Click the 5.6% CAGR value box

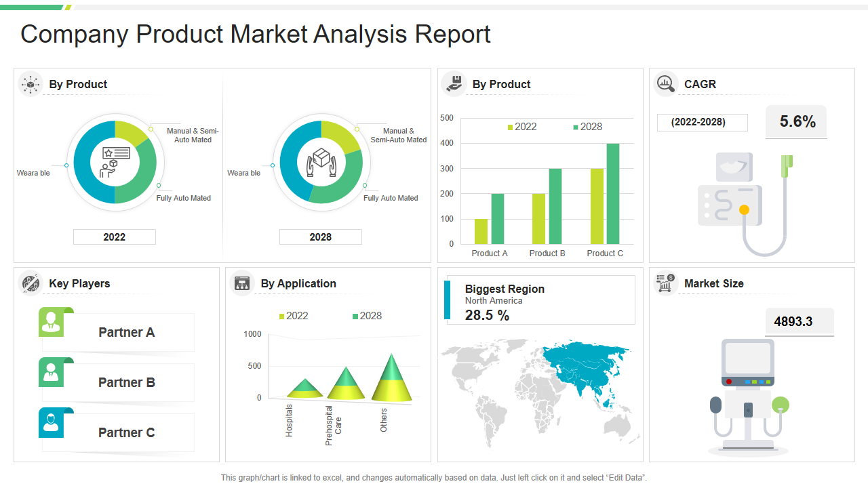point(797,122)
